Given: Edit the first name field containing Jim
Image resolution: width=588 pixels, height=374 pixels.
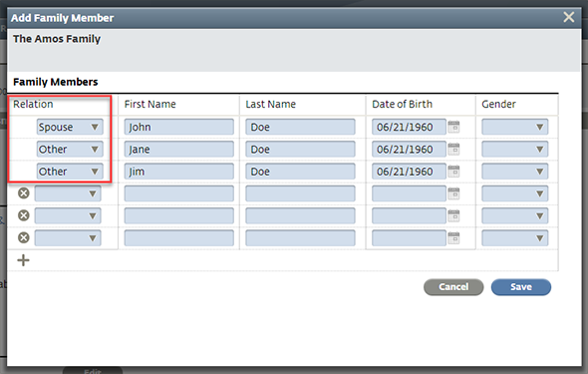Looking at the screenshot, I should pos(178,172).
